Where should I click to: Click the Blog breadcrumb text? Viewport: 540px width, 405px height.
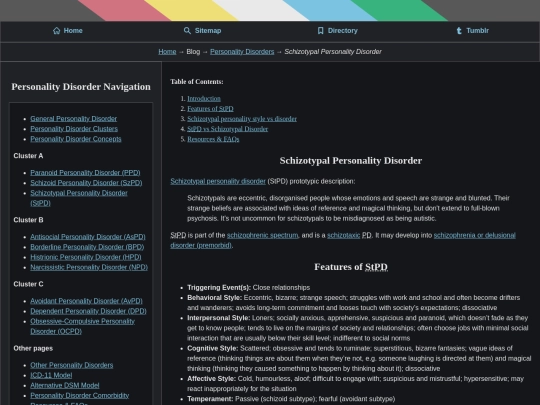[193, 52]
